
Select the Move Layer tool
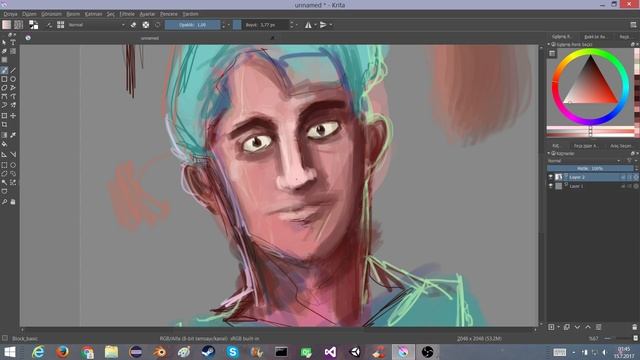pyautogui.click(x=13, y=116)
